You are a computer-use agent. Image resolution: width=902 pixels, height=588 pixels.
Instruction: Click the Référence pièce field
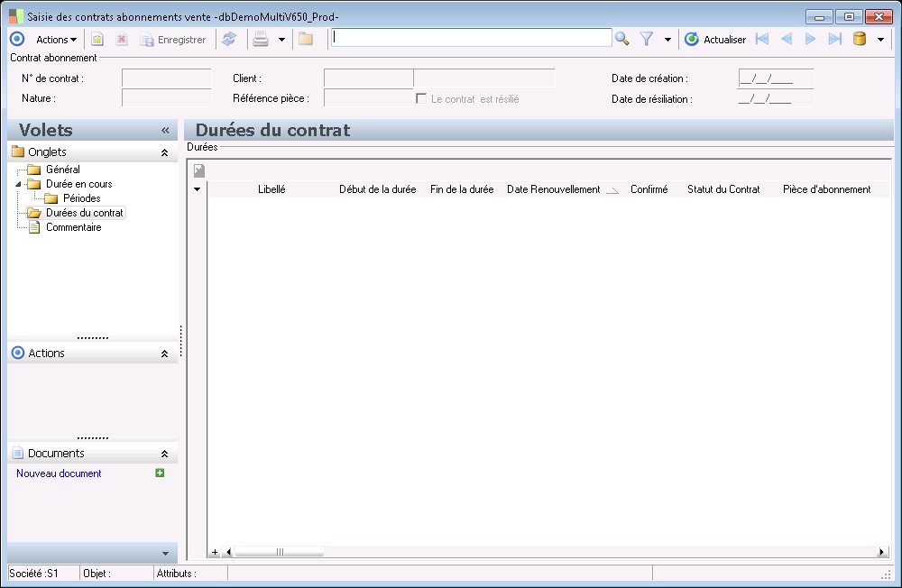(369, 98)
